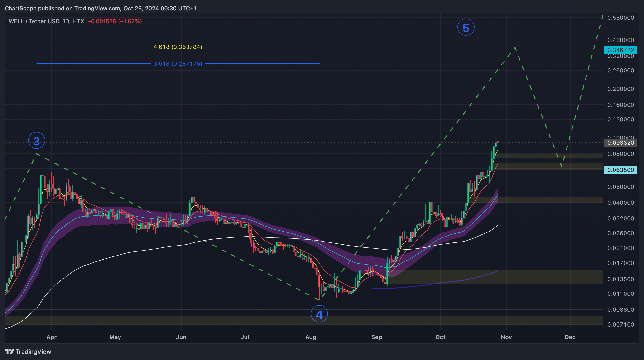644x360 pixels.
Task: Click the Oct label on time axis
Action: click(441, 337)
